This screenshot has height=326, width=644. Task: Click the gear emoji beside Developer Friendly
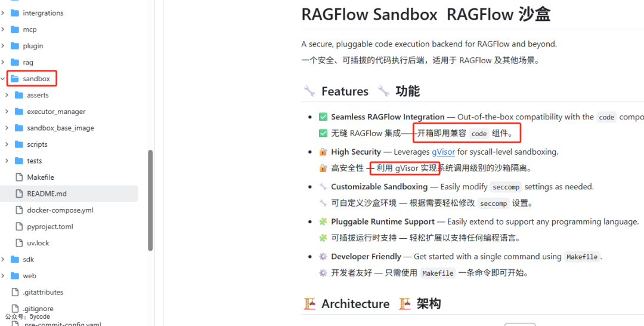(323, 257)
